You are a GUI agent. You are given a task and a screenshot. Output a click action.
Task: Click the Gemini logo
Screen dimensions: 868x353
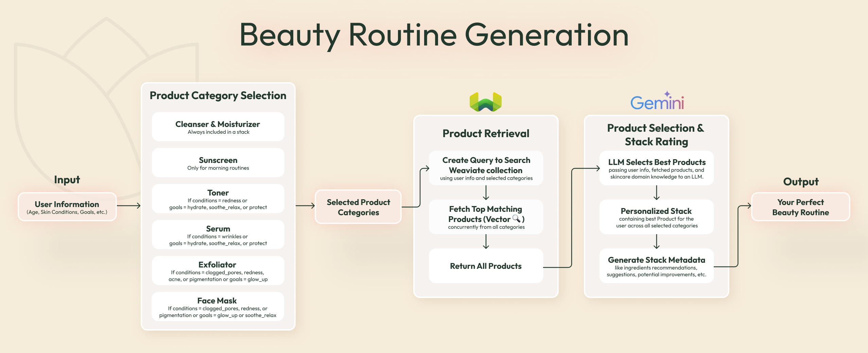point(657,101)
